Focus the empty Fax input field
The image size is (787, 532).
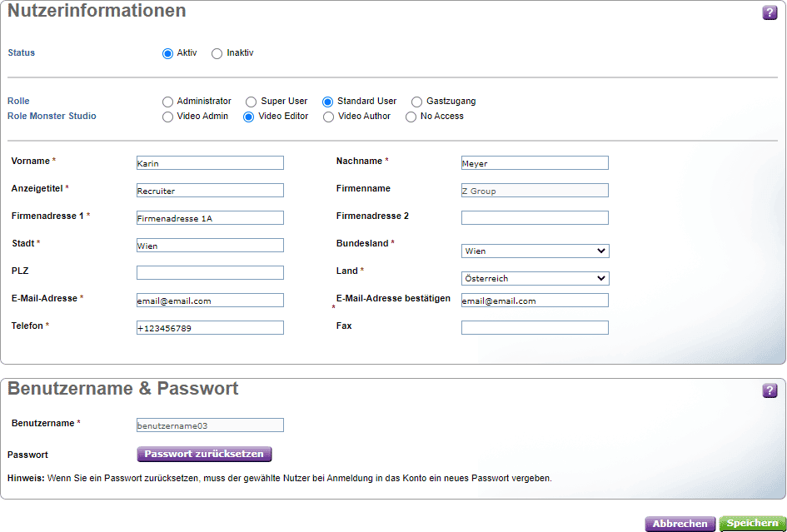pos(535,328)
